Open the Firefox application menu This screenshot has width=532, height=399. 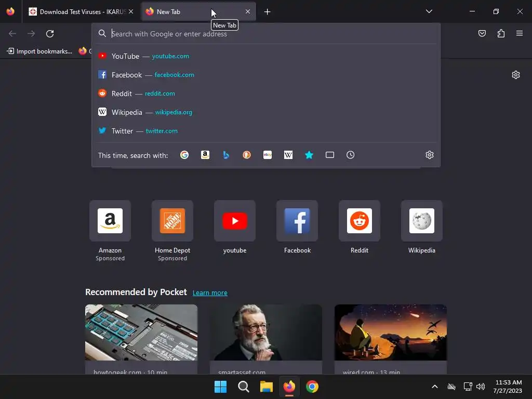(x=520, y=33)
